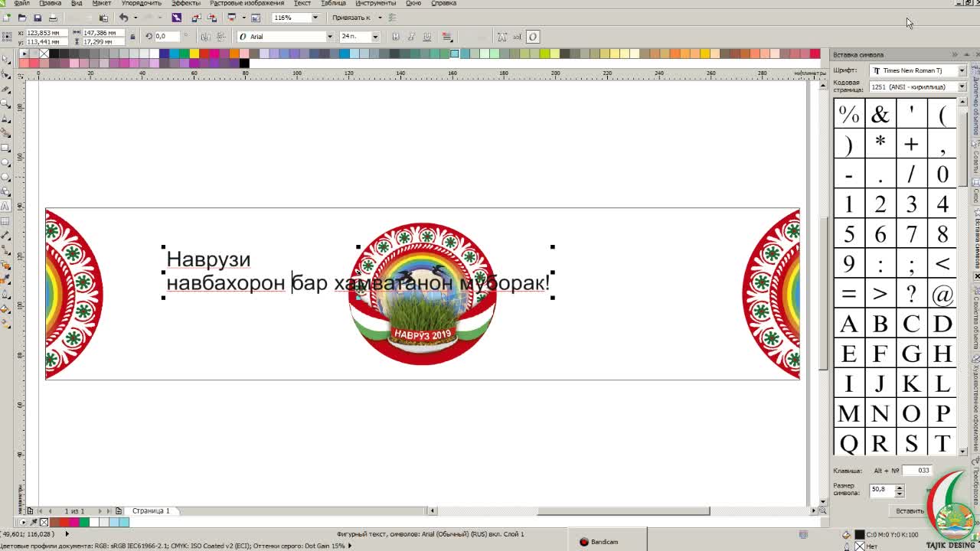Insert the number 7 glyph
The height and width of the screenshot is (551, 980).
point(911,234)
